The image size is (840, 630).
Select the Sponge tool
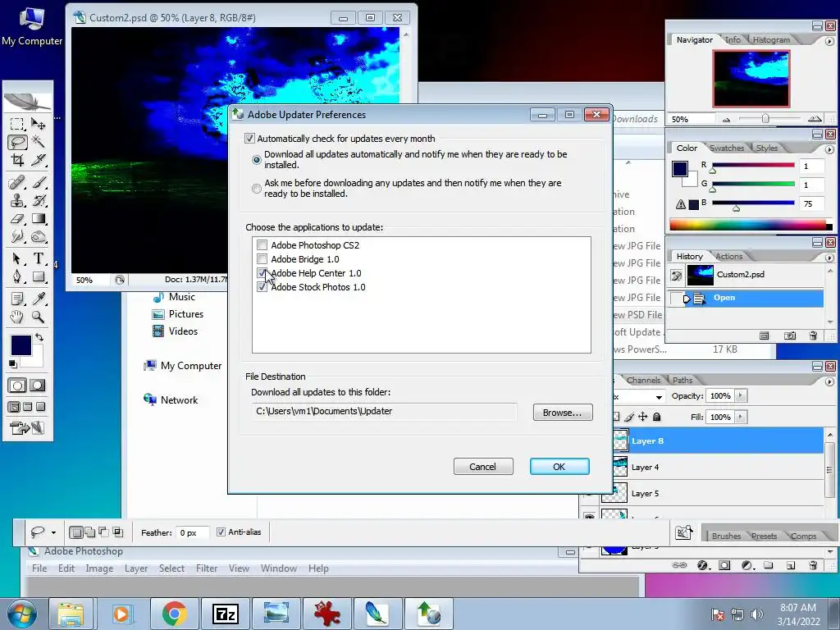(x=38, y=236)
